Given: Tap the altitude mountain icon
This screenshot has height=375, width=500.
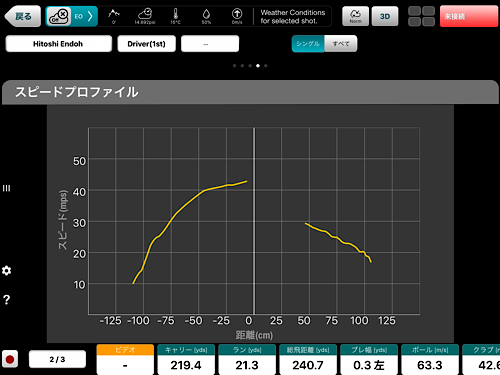Looking at the screenshot, I should tap(114, 15).
